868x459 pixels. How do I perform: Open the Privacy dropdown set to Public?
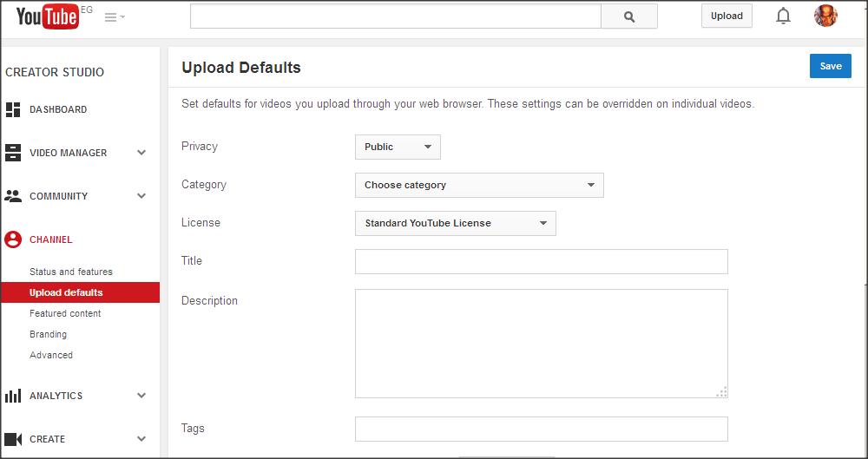click(x=398, y=147)
